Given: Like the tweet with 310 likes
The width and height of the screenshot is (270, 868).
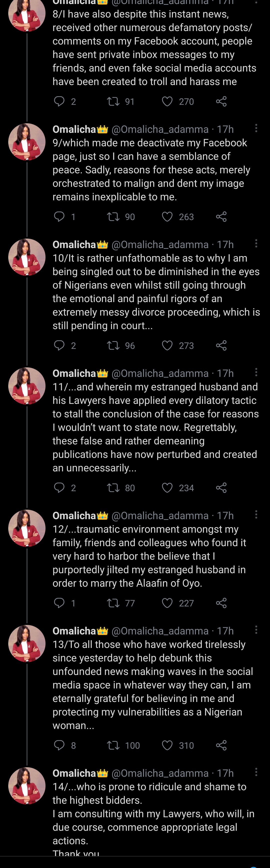Looking at the screenshot, I should pyautogui.click(x=167, y=745).
